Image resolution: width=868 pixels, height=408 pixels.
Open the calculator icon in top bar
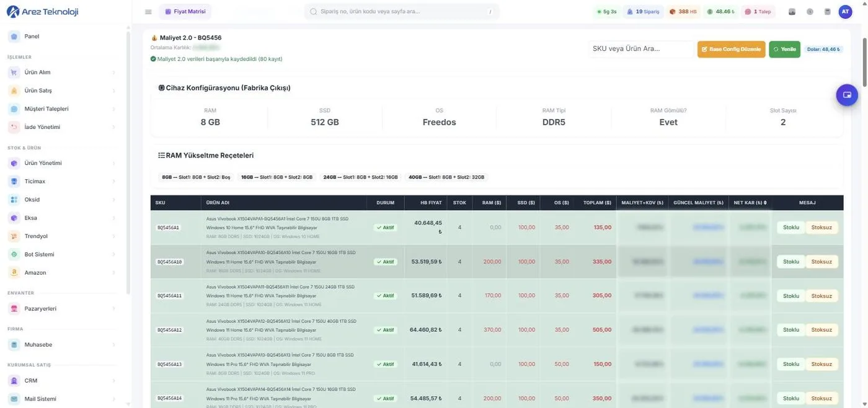[827, 12]
